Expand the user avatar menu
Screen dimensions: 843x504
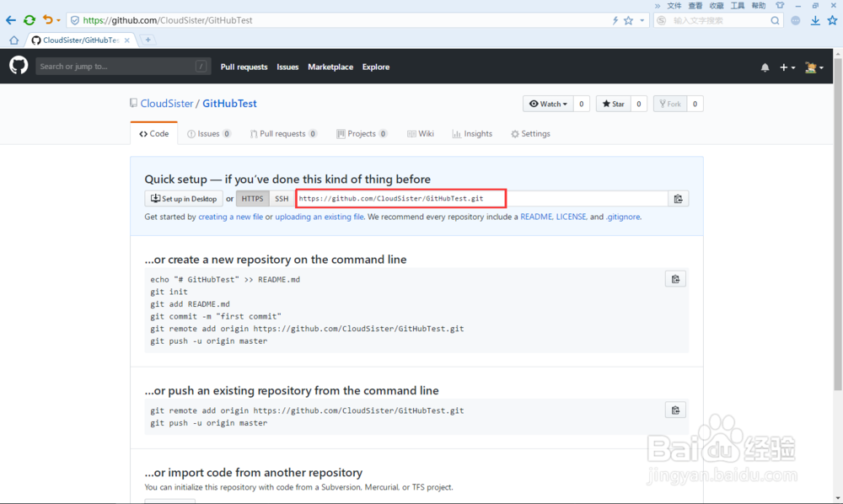tap(814, 67)
